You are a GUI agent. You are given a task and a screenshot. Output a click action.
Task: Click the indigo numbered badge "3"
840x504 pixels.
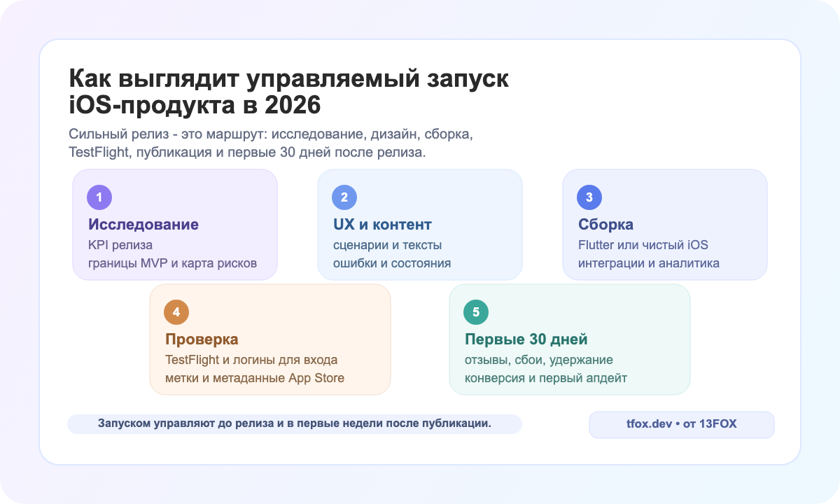pyautogui.click(x=589, y=197)
